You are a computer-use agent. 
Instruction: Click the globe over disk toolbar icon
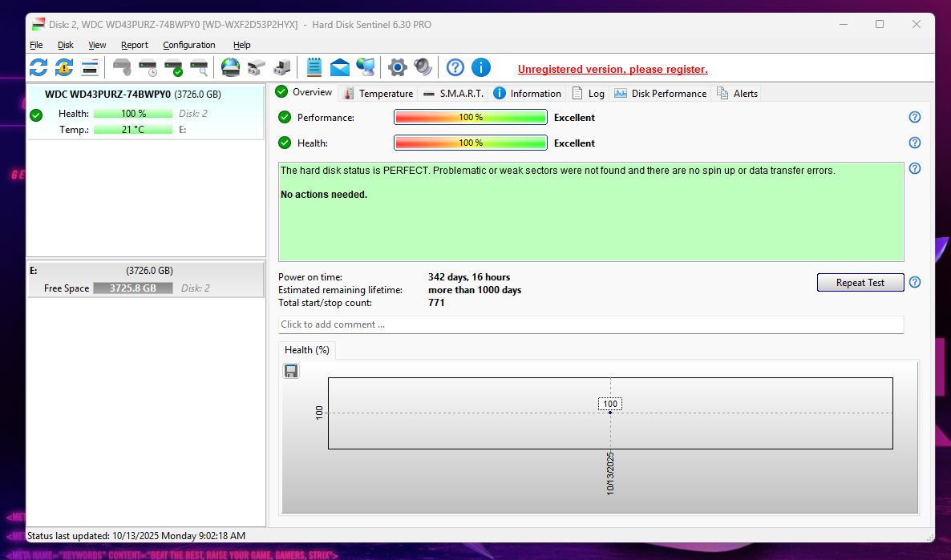(230, 67)
